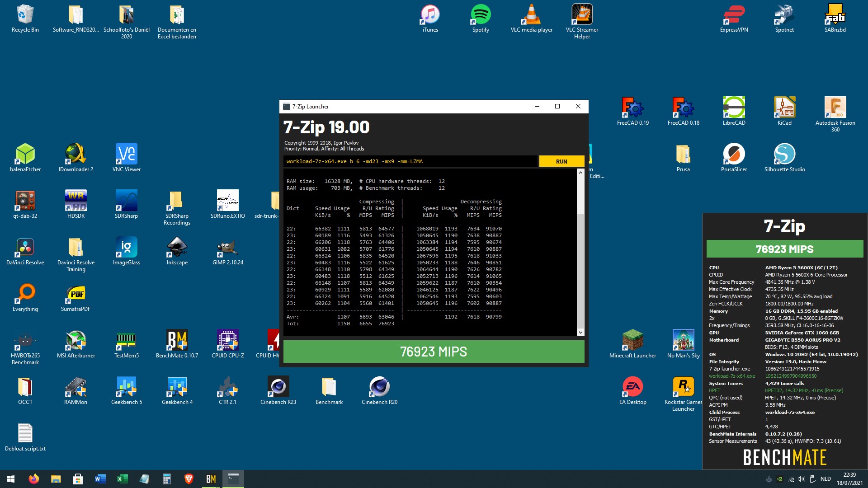The height and width of the screenshot is (488, 868).
Task: Open GIMP 2.10.24 shortcut
Action: [x=228, y=251]
